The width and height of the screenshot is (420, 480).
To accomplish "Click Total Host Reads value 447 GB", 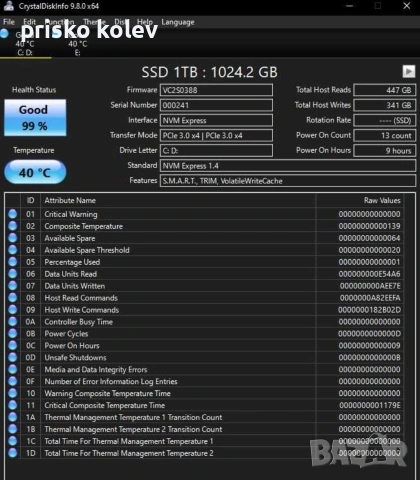I will [x=385, y=90].
